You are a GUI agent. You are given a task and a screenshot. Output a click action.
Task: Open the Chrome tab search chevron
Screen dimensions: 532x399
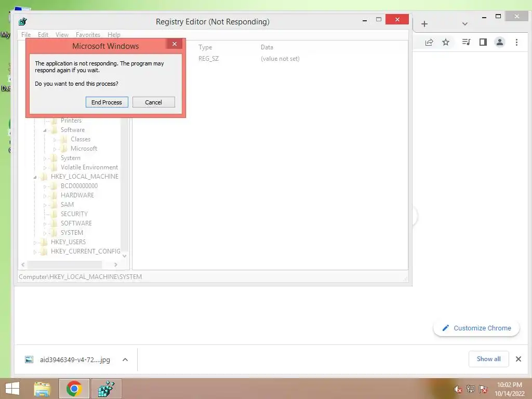point(465,24)
